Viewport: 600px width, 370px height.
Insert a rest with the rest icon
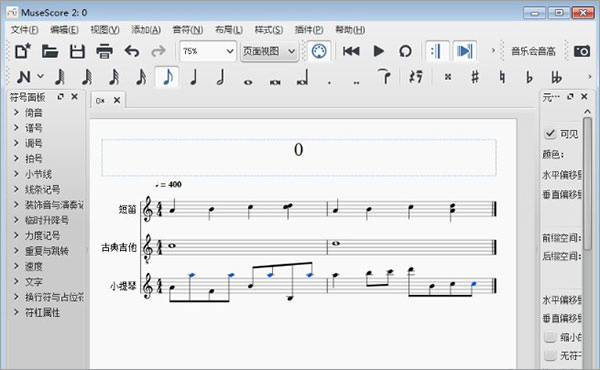[416, 77]
